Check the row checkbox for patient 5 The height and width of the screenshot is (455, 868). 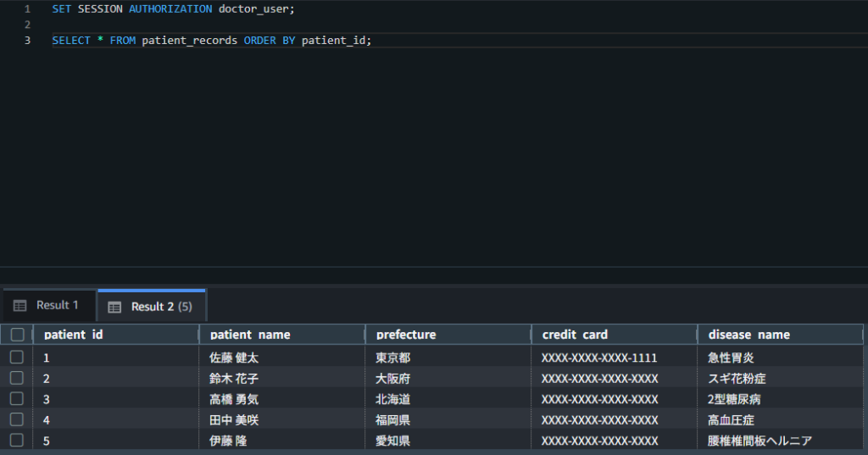17,440
